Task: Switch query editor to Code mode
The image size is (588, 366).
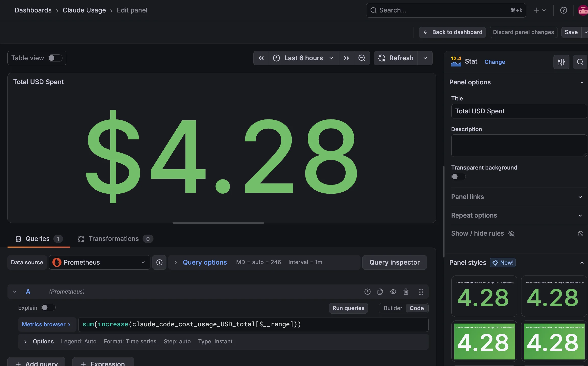Action: click(x=417, y=308)
